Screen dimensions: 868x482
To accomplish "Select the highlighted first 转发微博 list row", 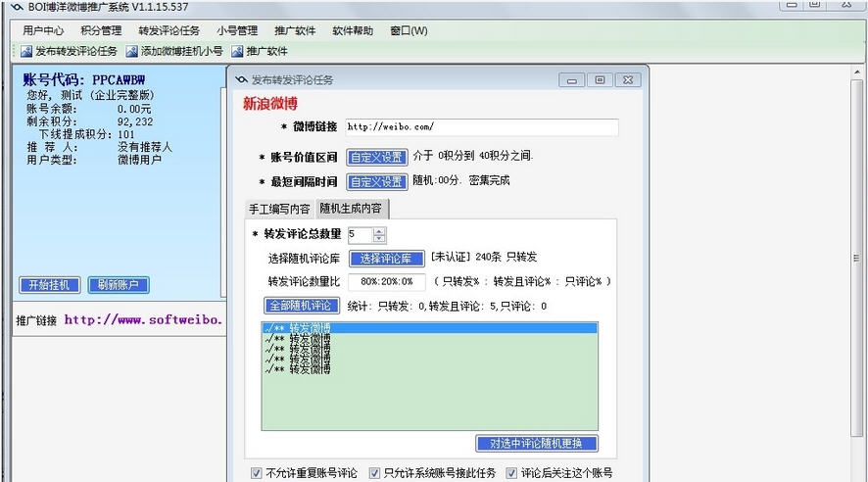I will pos(429,328).
